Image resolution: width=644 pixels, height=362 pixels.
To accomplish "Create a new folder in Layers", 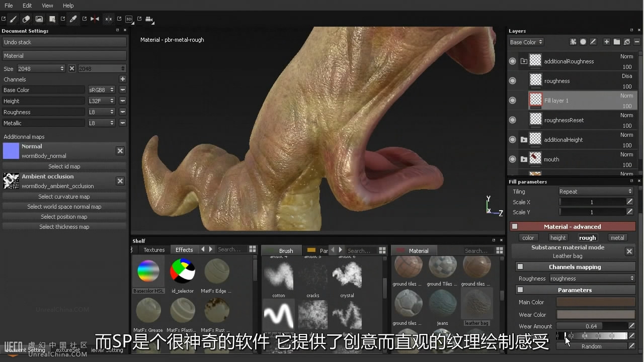I will (617, 42).
